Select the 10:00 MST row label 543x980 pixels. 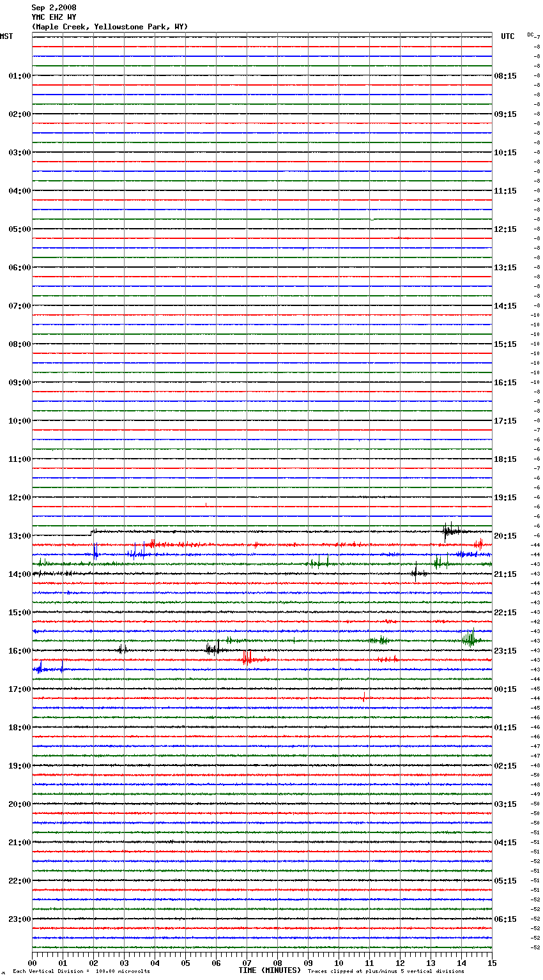[x=20, y=421]
